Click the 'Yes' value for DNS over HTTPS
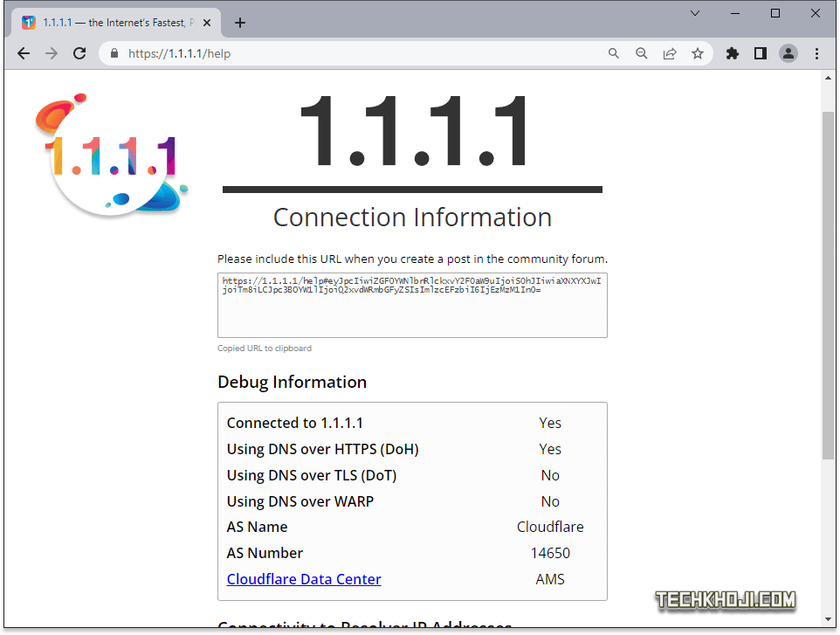 (550, 449)
